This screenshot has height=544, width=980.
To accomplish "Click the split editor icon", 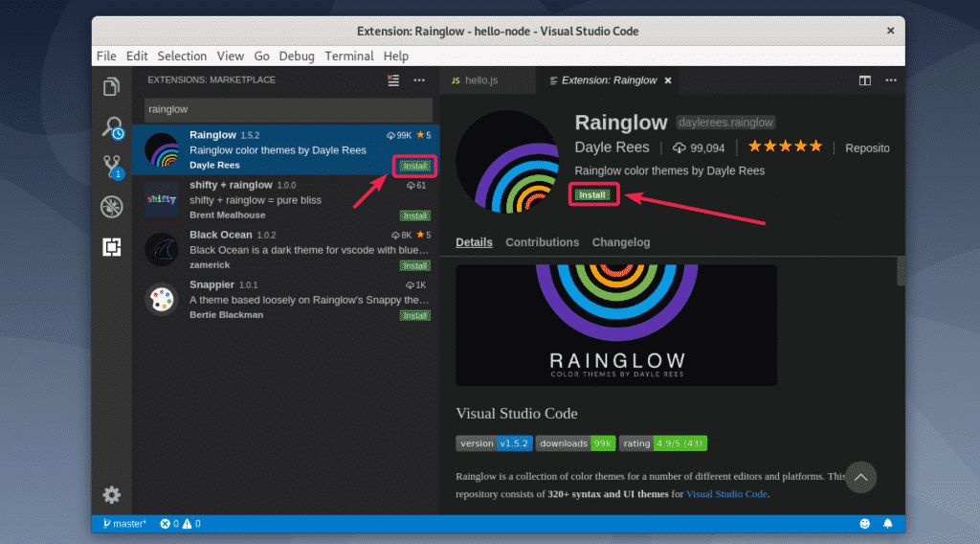I will (864, 80).
